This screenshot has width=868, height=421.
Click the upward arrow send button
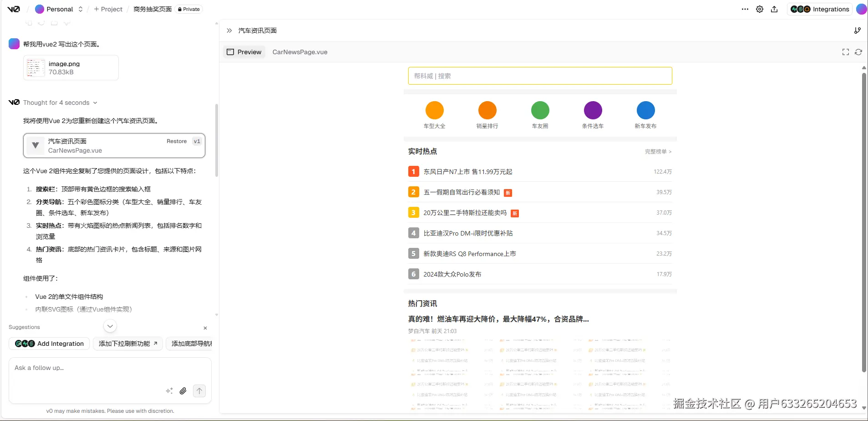tap(199, 391)
